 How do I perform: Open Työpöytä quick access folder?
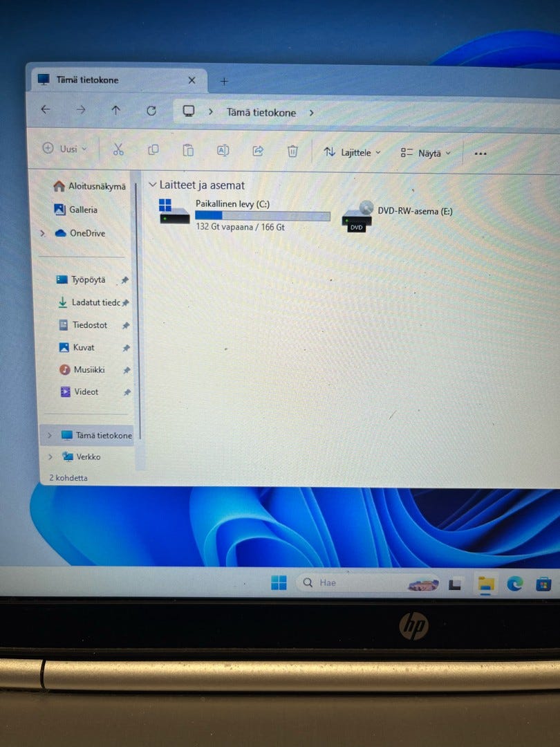tap(81, 279)
